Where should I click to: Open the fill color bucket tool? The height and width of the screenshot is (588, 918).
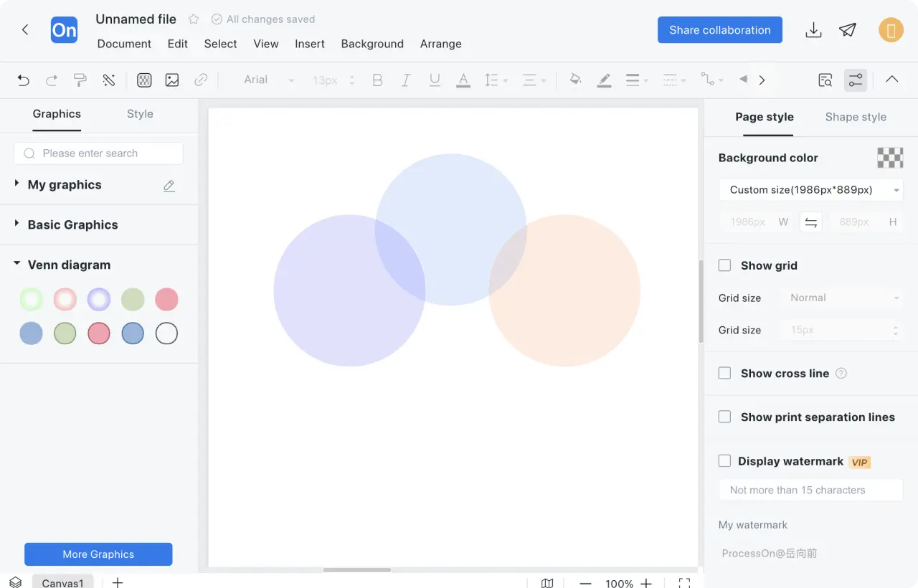tap(575, 80)
